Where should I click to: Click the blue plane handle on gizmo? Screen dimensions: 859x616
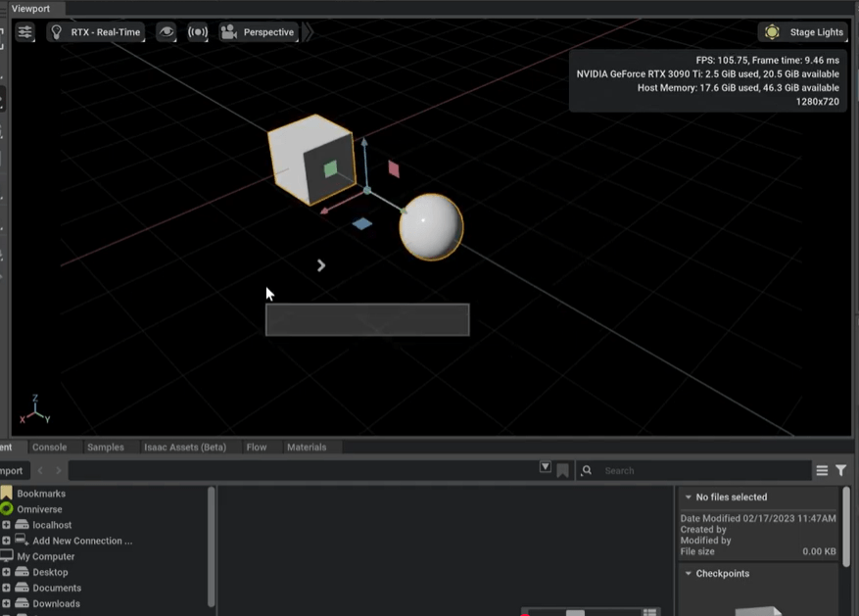coord(362,223)
